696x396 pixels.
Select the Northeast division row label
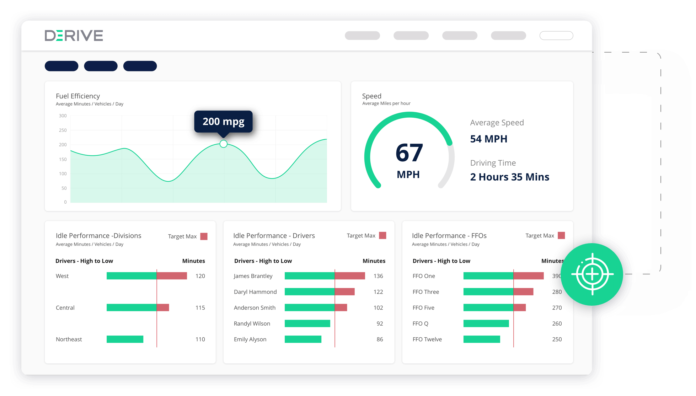(x=69, y=339)
